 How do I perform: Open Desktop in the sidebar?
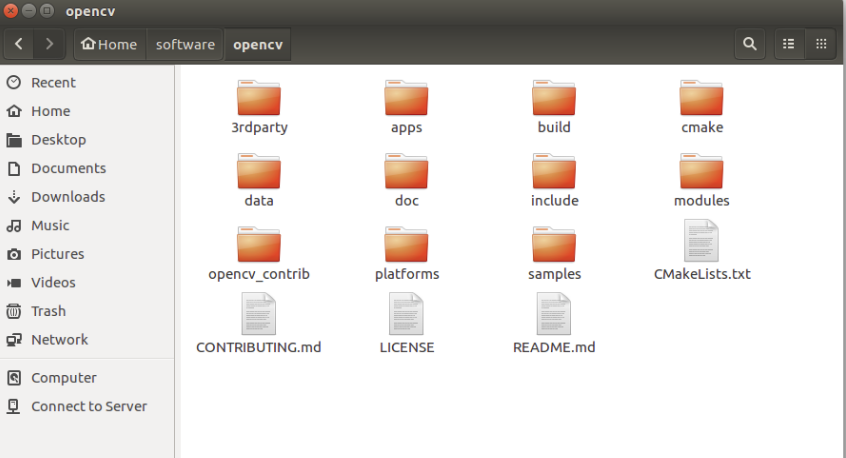pyautogui.click(x=87, y=140)
